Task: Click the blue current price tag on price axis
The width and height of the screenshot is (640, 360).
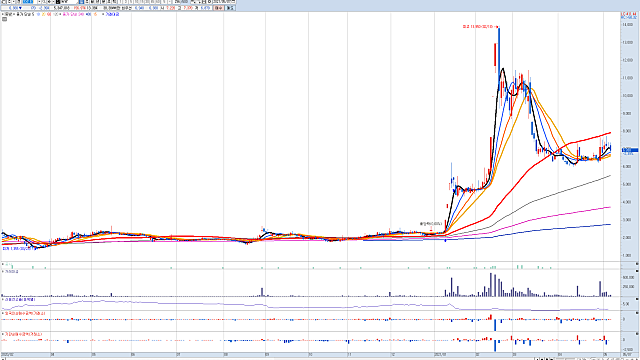Action: tap(630, 150)
